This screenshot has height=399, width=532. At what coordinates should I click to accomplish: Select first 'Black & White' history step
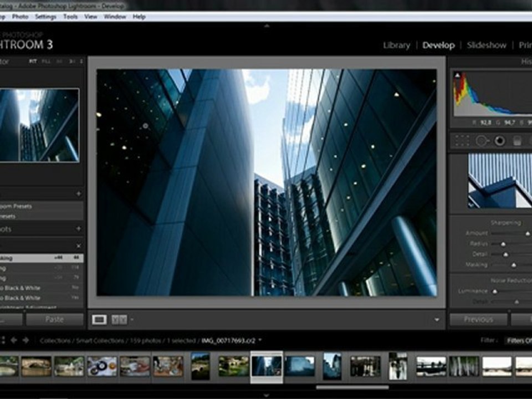point(42,288)
